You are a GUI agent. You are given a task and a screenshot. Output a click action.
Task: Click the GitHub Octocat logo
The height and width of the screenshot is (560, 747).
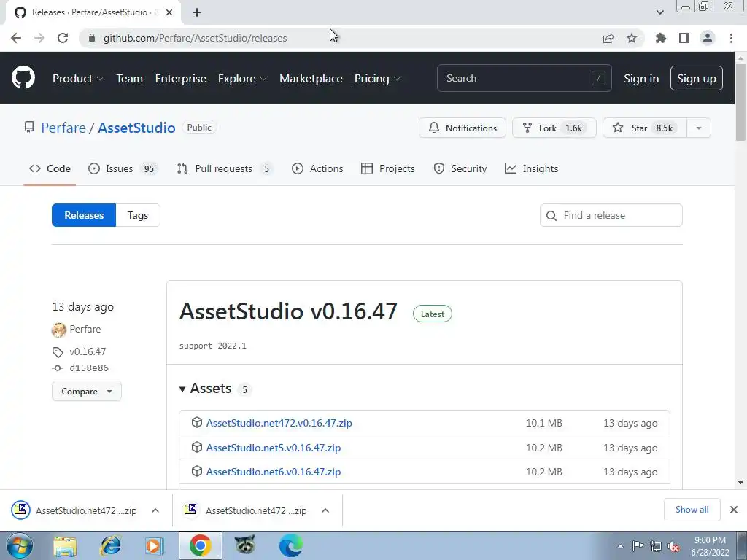[23, 78]
